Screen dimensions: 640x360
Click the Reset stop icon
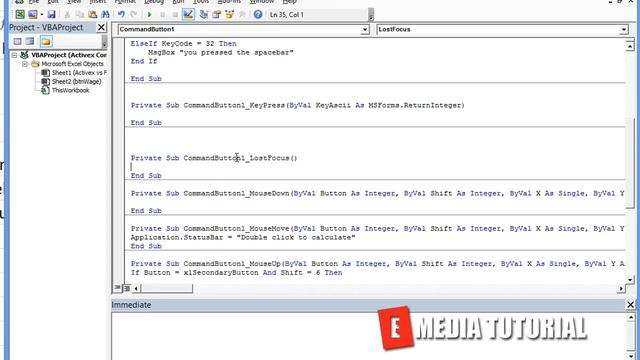click(175, 15)
